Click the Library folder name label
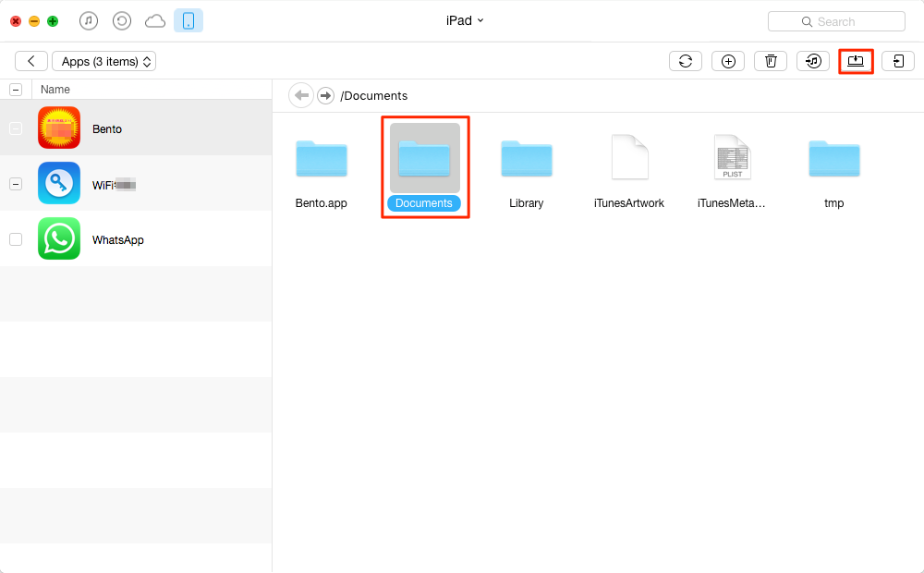 pos(527,203)
